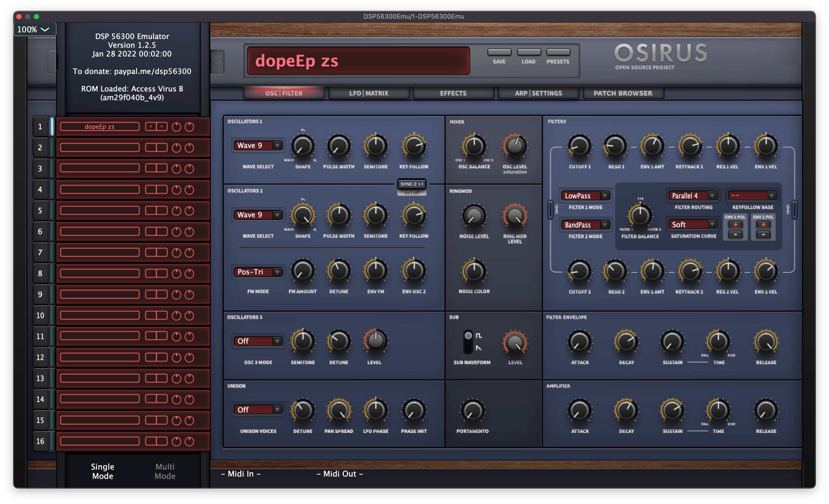Switch to Multi Mode
The image size is (829, 504).
click(165, 471)
